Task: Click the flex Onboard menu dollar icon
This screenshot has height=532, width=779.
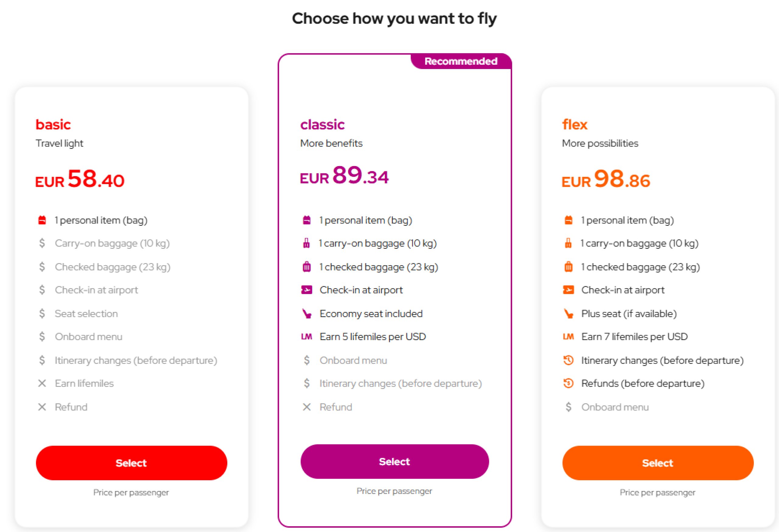Action: [x=568, y=407]
